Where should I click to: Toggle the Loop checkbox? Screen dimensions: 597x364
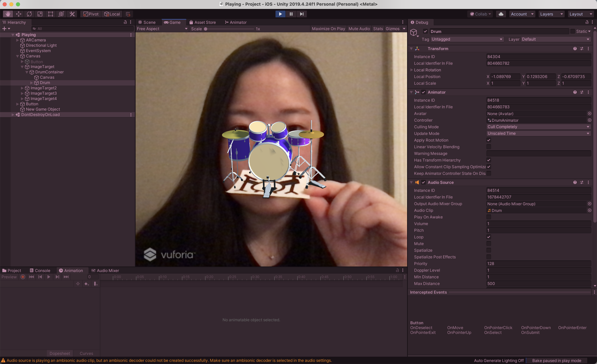click(x=489, y=237)
